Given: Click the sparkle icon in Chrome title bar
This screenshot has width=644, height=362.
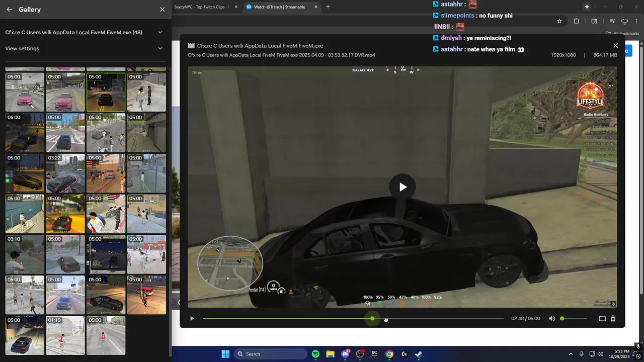Looking at the screenshot, I should point(587,7).
